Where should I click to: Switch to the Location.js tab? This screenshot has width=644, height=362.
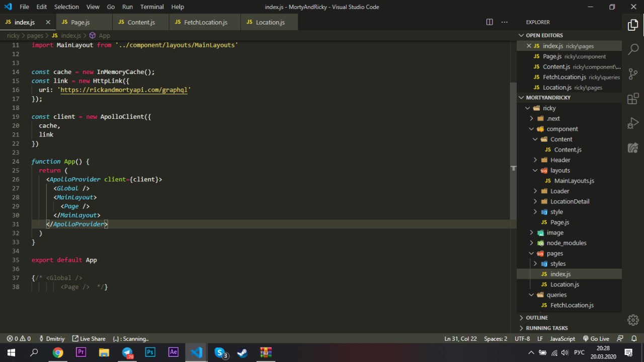pyautogui.click(x=270, y=22)
